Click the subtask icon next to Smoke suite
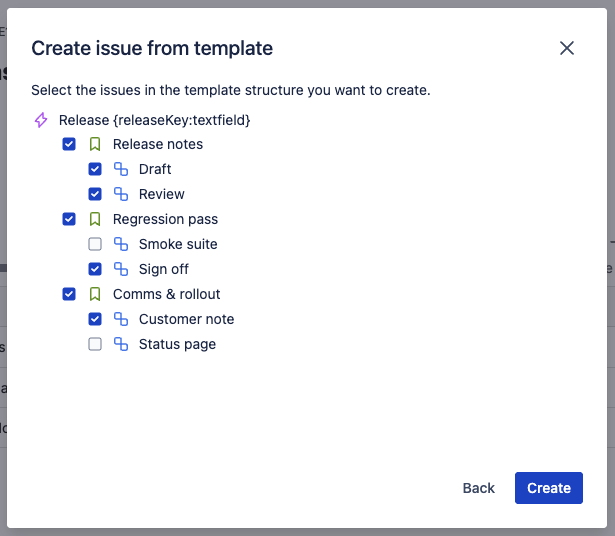The width and height of the screenshot is (615, 536). 121,244
